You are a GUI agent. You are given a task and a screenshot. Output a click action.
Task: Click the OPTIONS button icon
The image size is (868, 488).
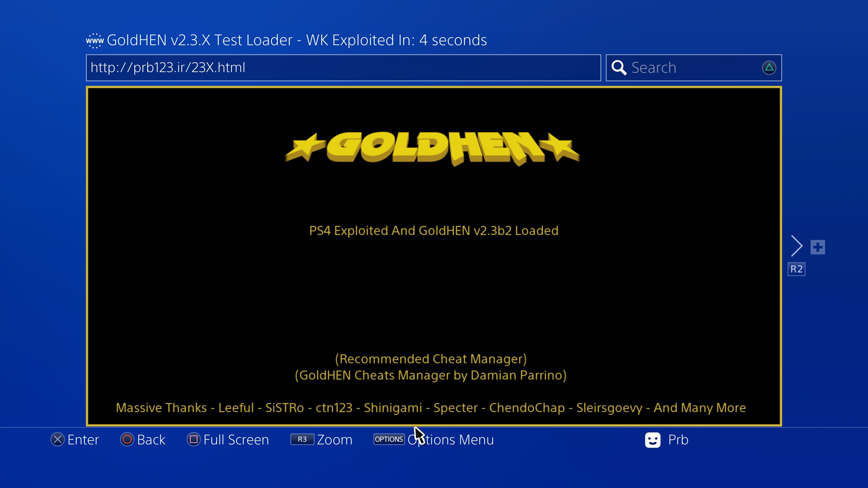click(x=389, y=439)
